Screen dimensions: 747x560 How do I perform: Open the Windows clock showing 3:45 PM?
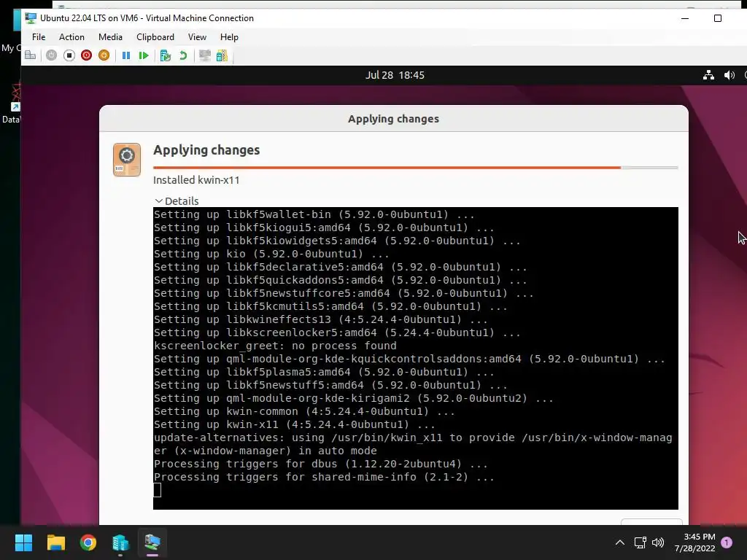(695, 542)
